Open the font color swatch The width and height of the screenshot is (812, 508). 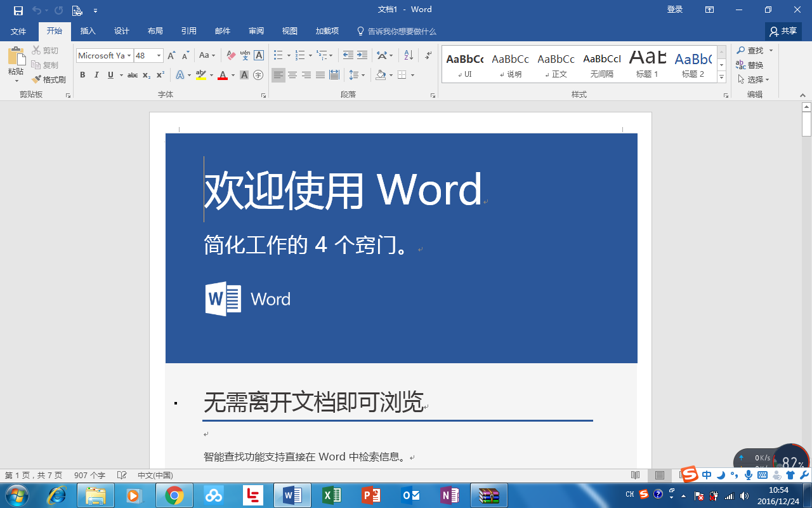tap(223, 75)
